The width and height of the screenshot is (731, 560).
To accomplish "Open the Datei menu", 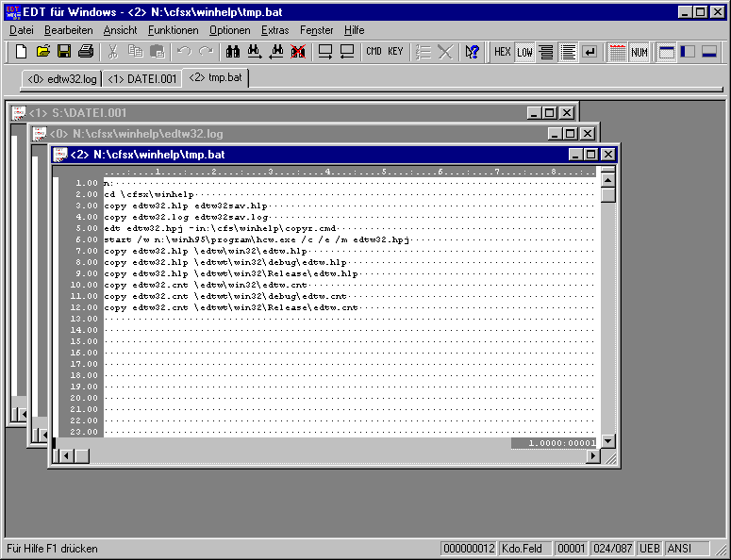I will click(x=21, y=30).
